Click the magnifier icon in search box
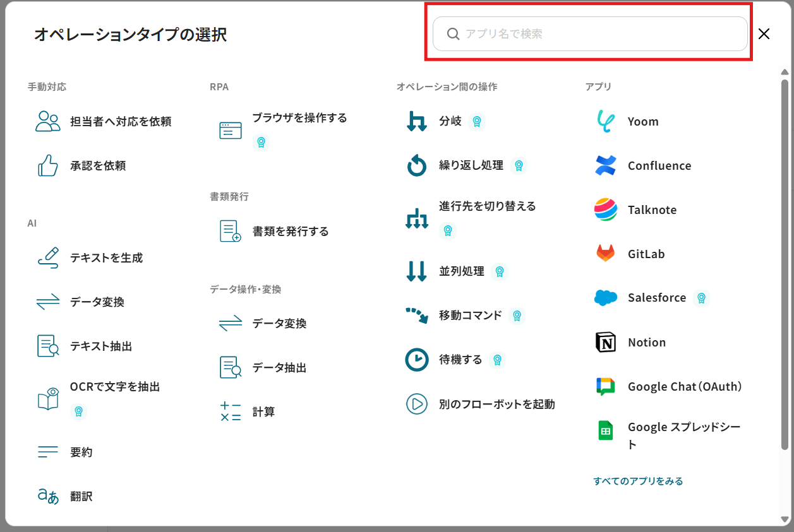 (453, 34)
